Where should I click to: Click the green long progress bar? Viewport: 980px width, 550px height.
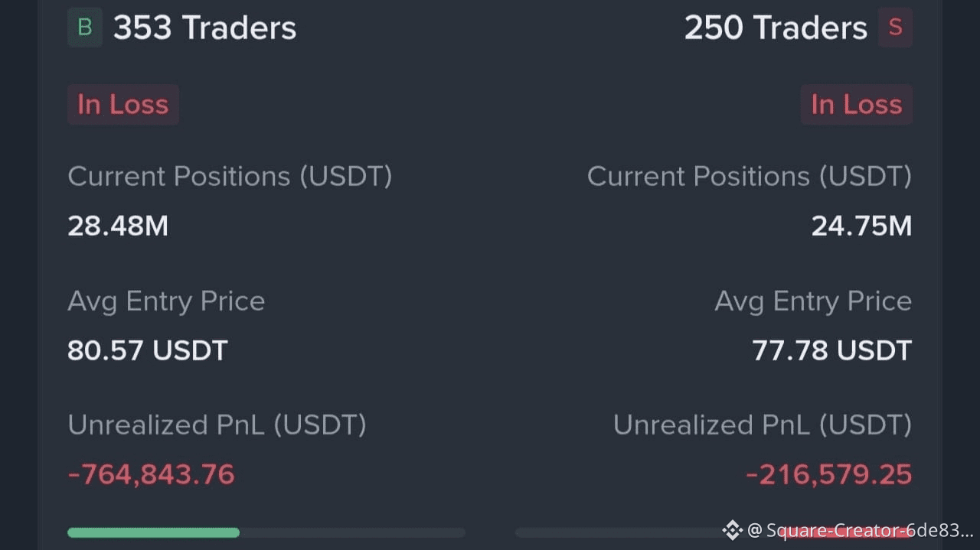[x=153, y=532]
